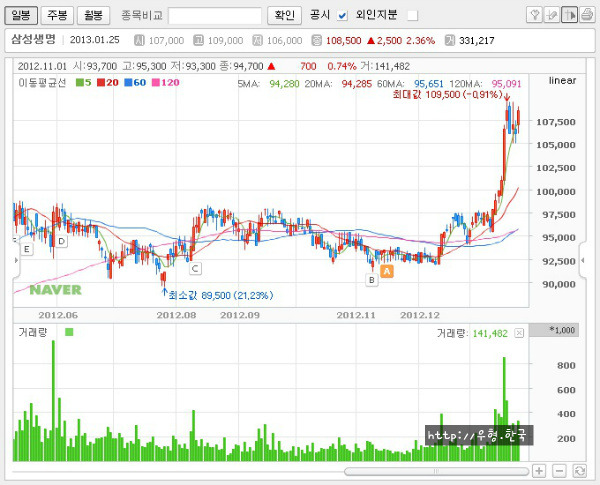The height and width of the screenshot is (485, 600).
Task: Click the 2012.11 date axis label
Action: (356, 315)
